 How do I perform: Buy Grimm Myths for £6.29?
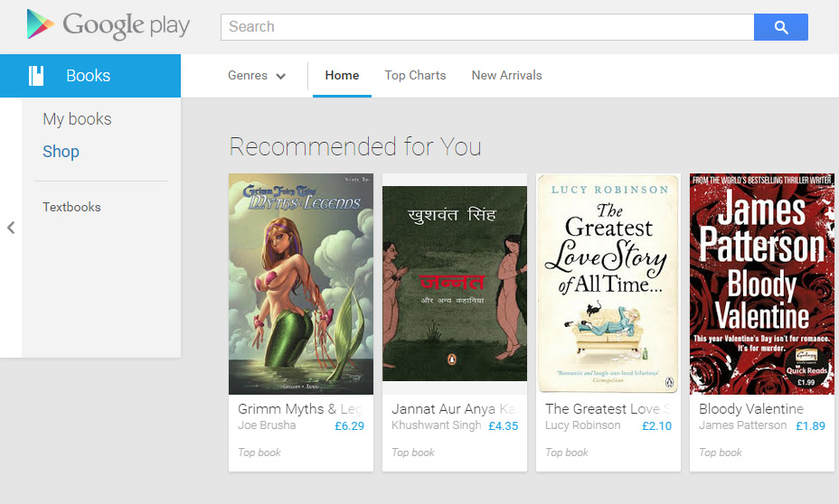(x=349, y=426)
